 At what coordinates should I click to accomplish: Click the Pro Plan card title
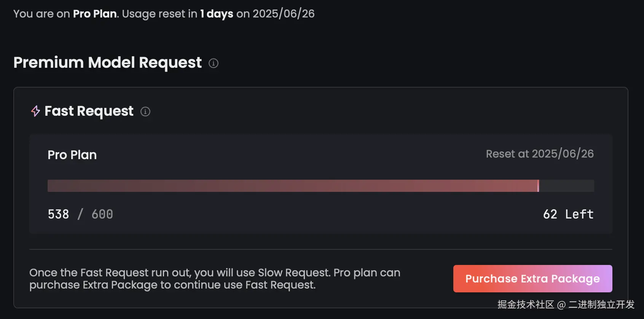coord(72,155)
